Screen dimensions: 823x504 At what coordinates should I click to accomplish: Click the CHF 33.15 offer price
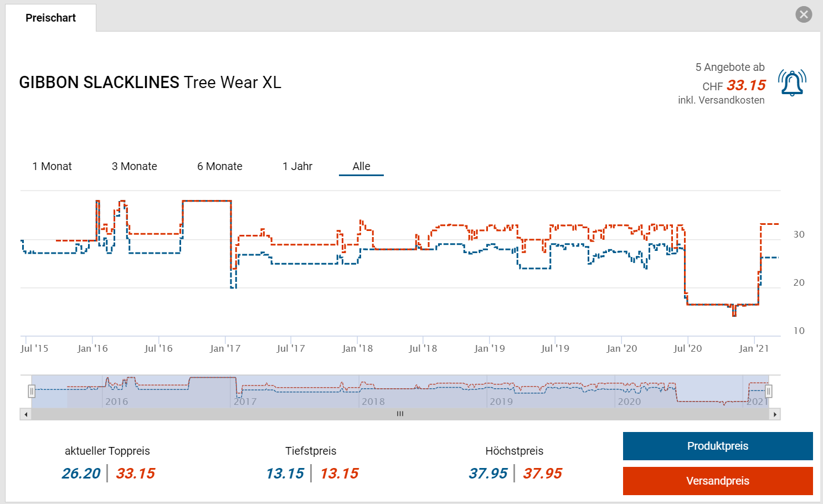745,85
